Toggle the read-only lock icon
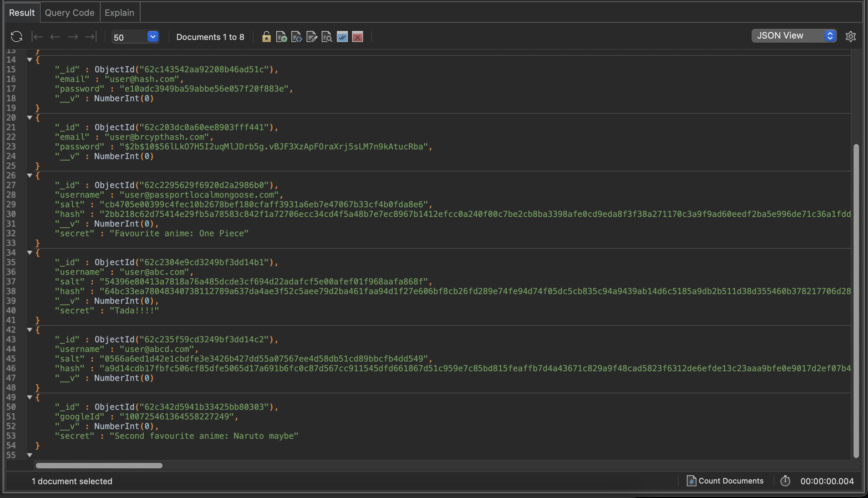The image size is (868, 498). [x=266, y=37]
